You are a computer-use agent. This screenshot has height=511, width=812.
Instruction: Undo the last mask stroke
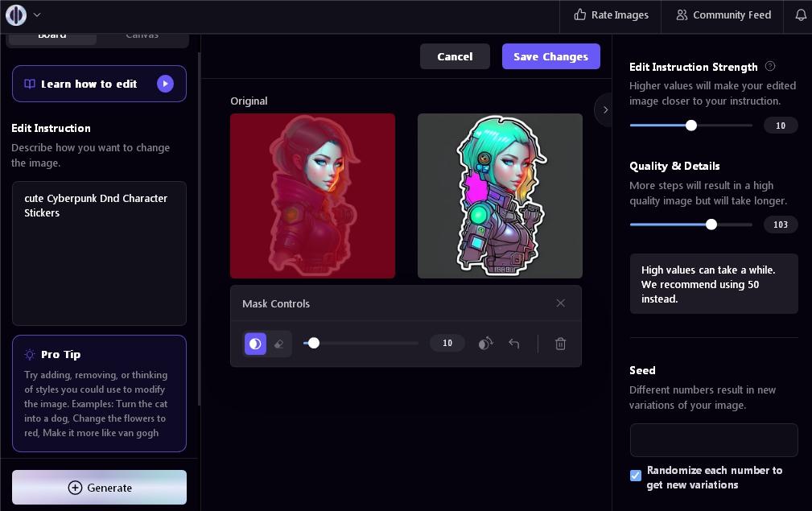click(x=514, y=344)
